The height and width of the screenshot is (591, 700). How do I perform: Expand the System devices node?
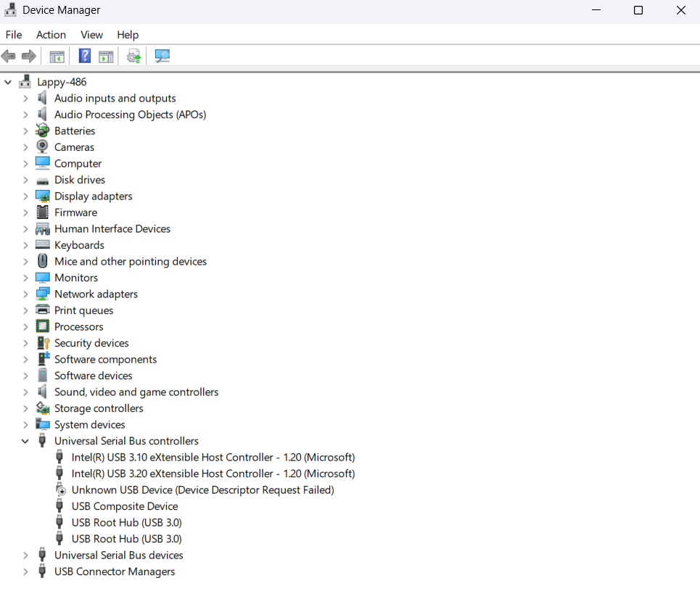point(25,424)
